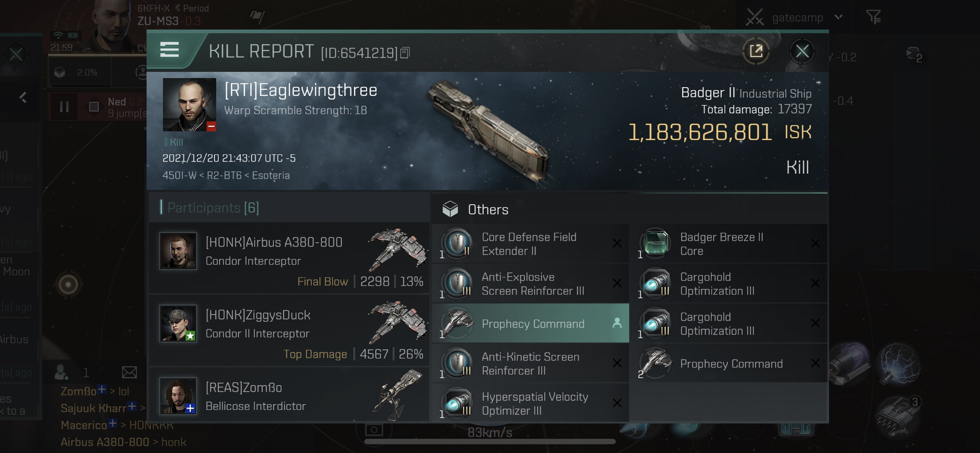Image resolution: width=980 pixels, height=453 pixels.
Task: Stop the autopilot to Ned
Action: (94, 107)
